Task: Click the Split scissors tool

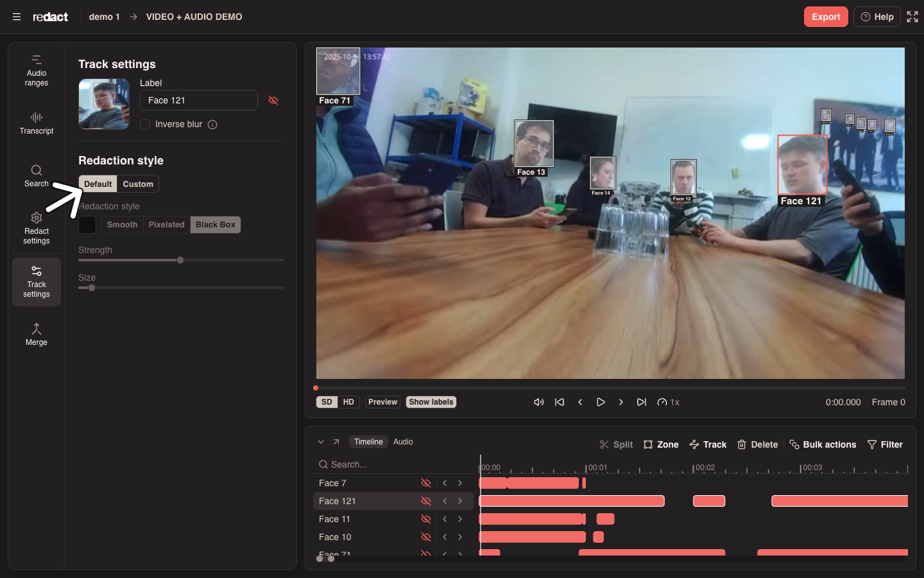Action: coord(616,444)
